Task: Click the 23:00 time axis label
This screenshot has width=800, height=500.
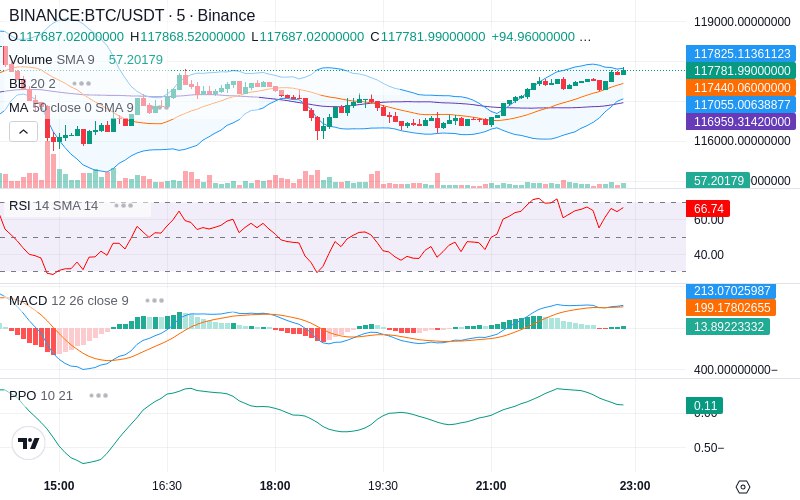Action: (x=635, y=486)
